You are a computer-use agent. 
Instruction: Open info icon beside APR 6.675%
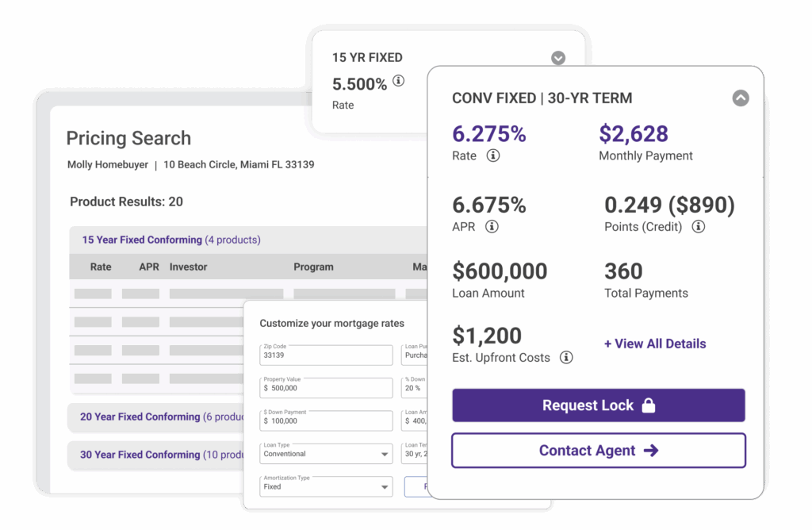point(492,226)
